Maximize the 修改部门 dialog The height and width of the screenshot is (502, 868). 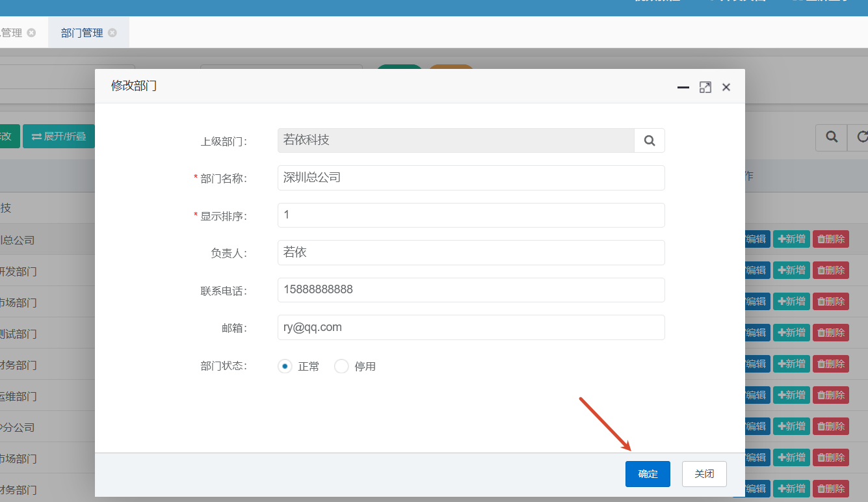[705, 87]
